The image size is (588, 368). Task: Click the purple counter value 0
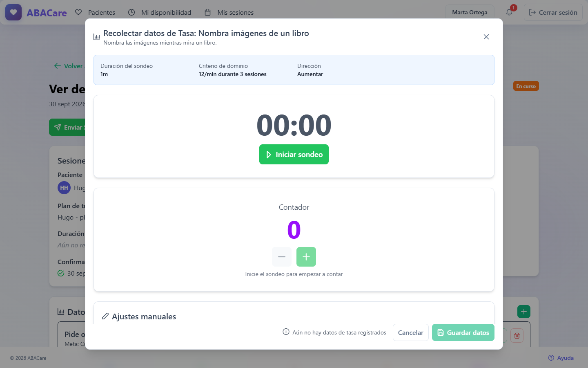(x=294, y=230)
